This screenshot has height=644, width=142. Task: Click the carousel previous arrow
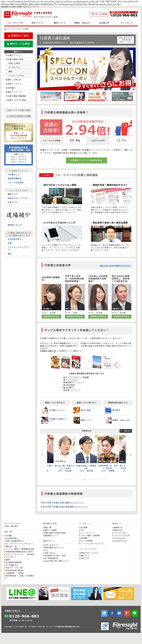pos(42,455)
